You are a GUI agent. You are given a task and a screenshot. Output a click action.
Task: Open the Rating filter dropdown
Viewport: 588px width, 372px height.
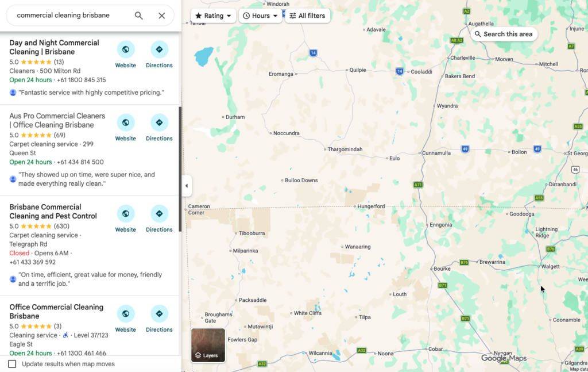click(214, 16)
